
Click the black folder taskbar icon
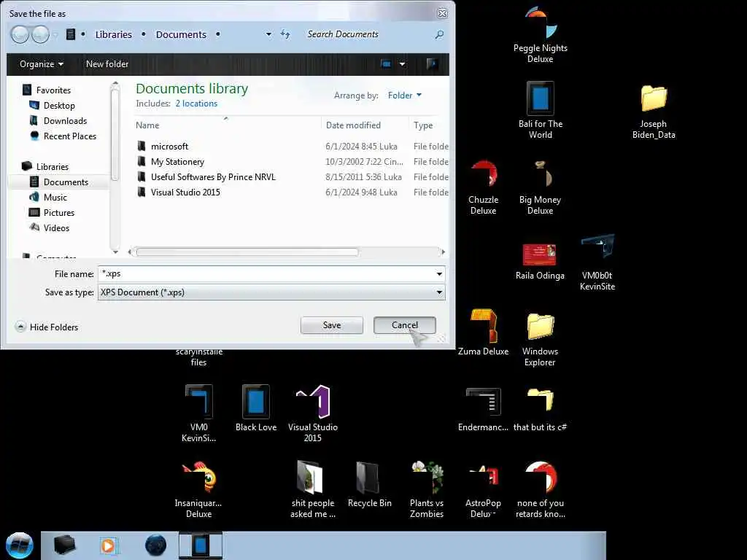click(64, 545)
